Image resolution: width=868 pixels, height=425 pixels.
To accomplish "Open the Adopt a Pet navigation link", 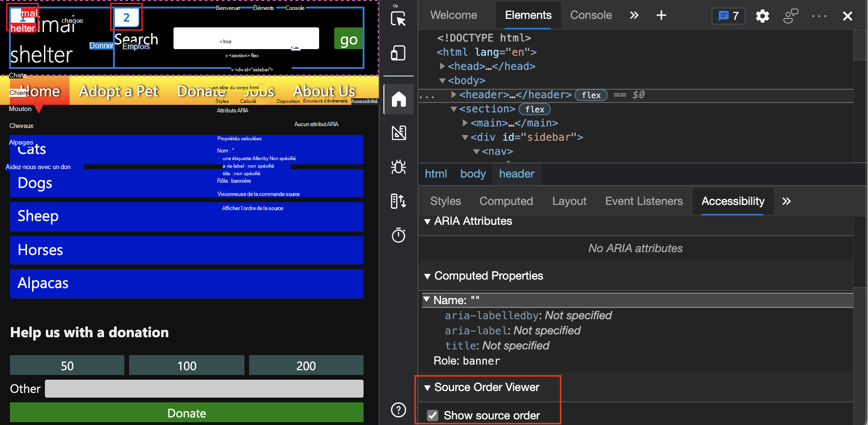I will coord(119,91).
